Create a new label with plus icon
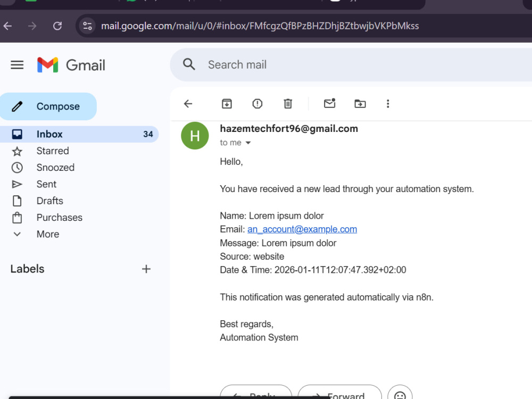This screenshot has width=532, height=399. coord(146,269)
